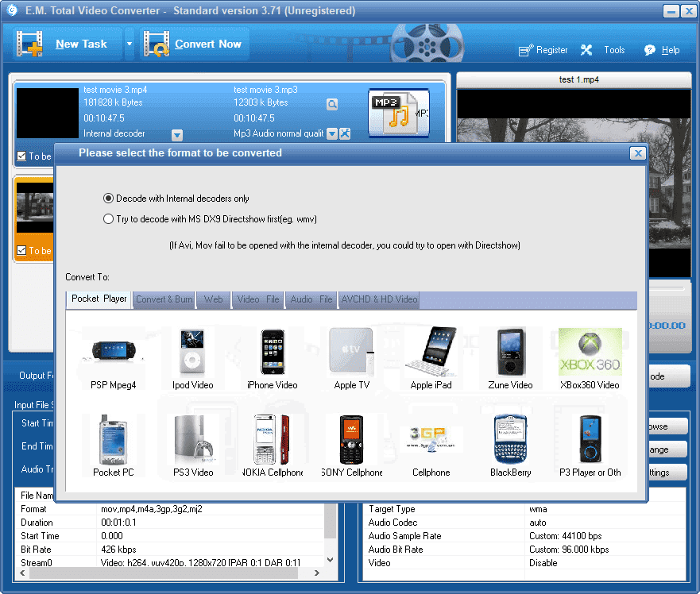Image resolution: width=700 pixels, height=594 pixels.
Task: Select the Apple iPad format icon
Action: [x=431, y=352]
